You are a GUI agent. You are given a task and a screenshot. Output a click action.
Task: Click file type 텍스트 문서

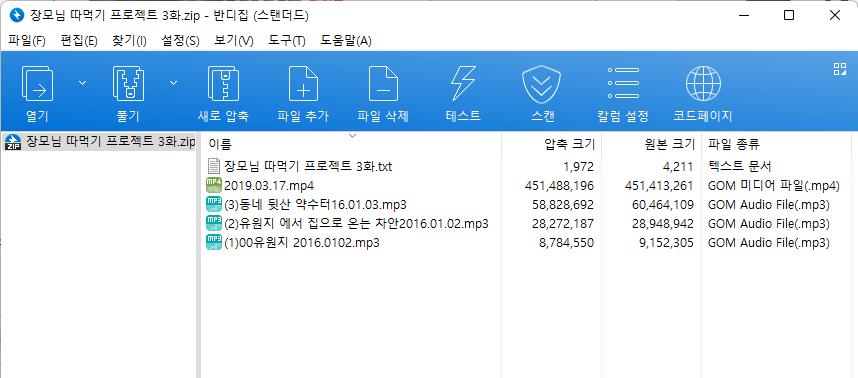(739, 166)
